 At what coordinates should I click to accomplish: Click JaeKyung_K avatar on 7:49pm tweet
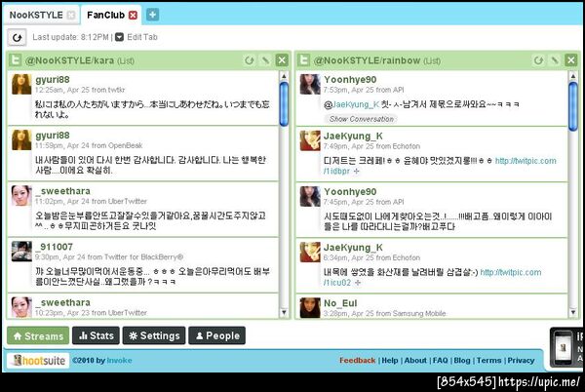310,140
